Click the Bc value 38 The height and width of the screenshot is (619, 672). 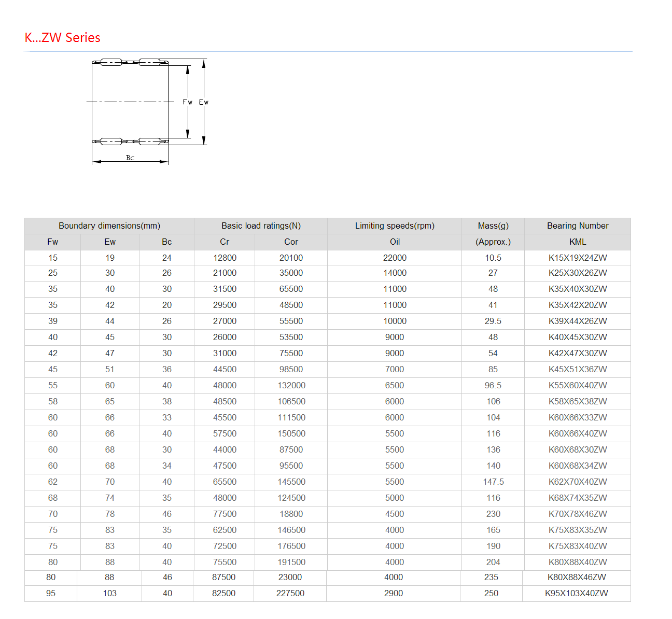pyautogui.click(x=166, y=401)
